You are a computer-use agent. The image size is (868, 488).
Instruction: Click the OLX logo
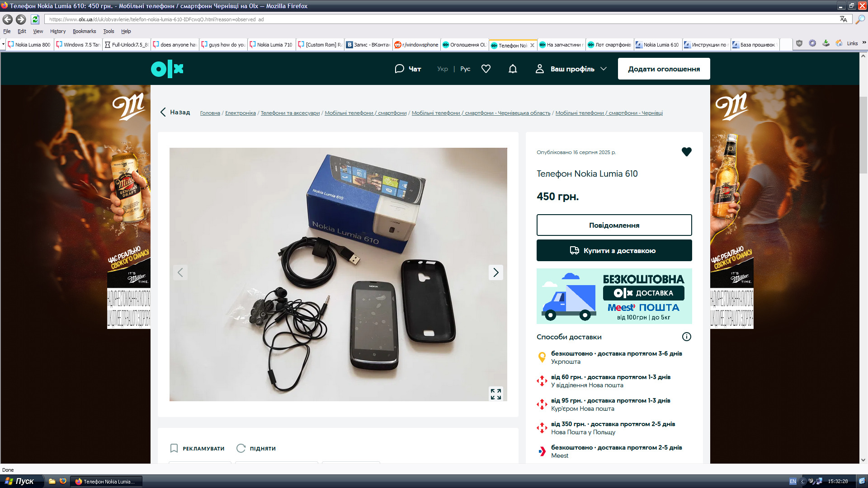point(167,69)
